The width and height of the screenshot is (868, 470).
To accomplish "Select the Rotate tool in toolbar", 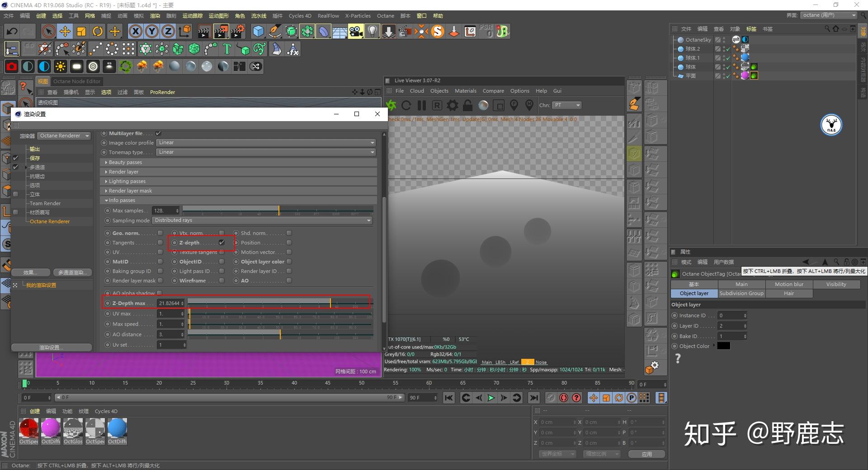I will [x=98, y=31].
